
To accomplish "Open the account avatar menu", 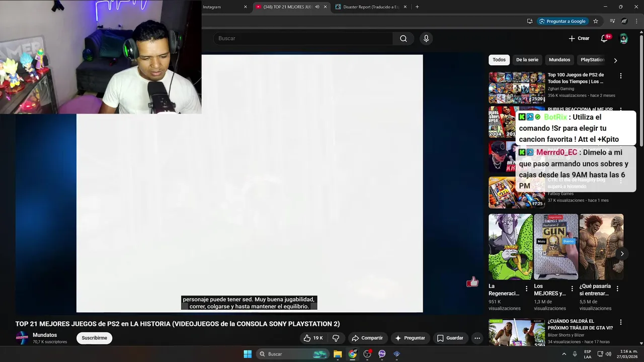I will coord(623,39).
